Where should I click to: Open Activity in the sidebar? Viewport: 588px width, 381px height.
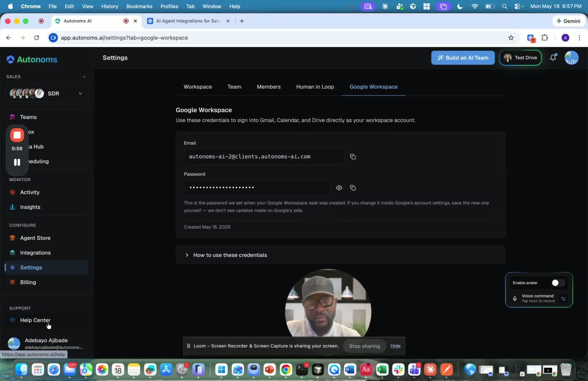[x=47, y=192]
